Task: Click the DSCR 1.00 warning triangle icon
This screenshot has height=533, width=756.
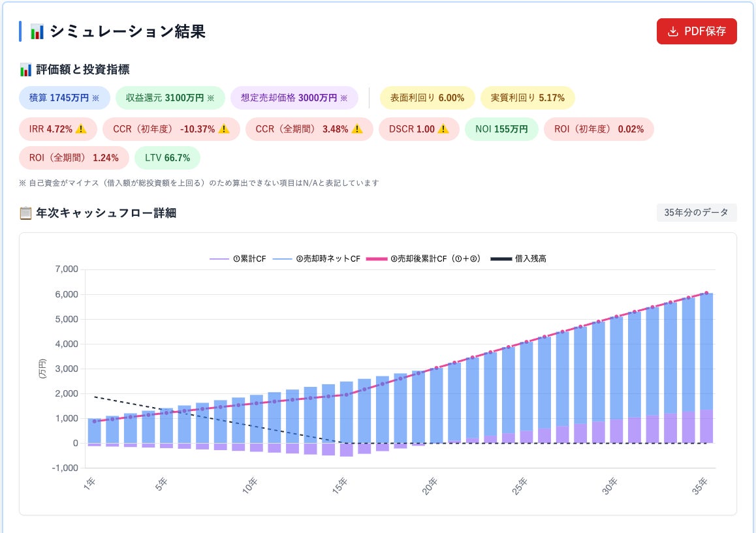Action: [x=443, y=129]
